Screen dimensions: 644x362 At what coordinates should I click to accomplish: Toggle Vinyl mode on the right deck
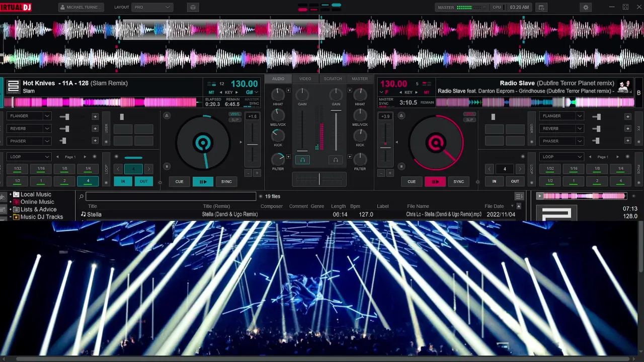pos(469,114)
